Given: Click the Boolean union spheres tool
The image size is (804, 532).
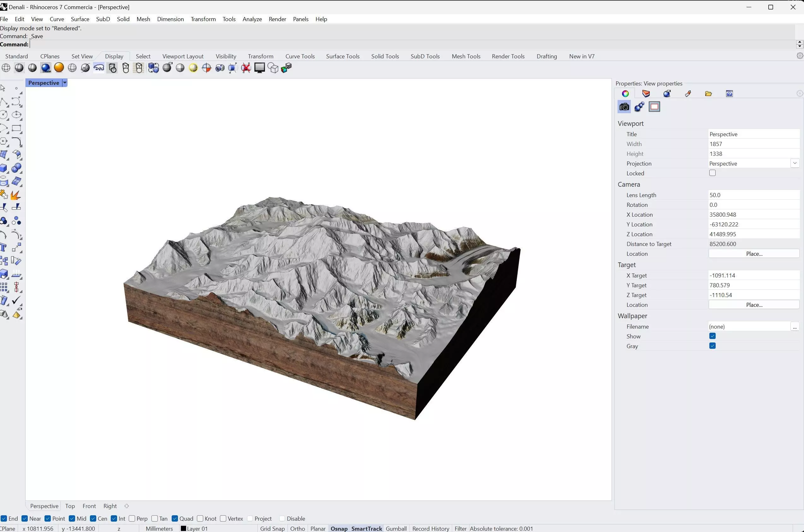Looking at the screenshot, I should 17,168.
